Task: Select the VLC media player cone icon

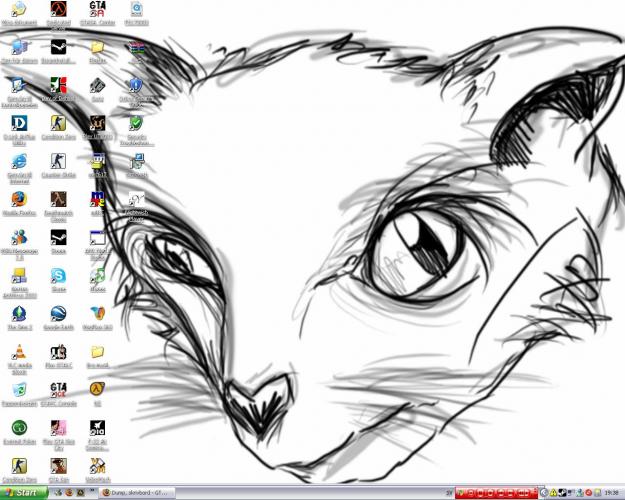Action: pos(19,352)
